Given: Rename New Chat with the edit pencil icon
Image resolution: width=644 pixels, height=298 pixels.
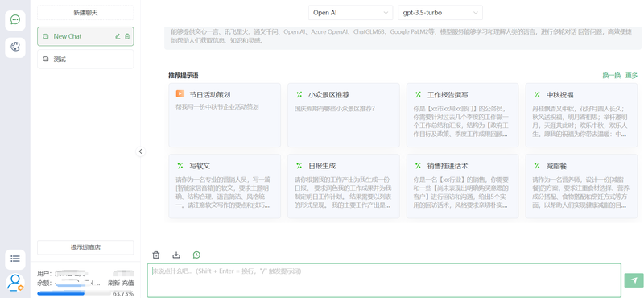Looking at the screenshot, I should tap(118, 36).
